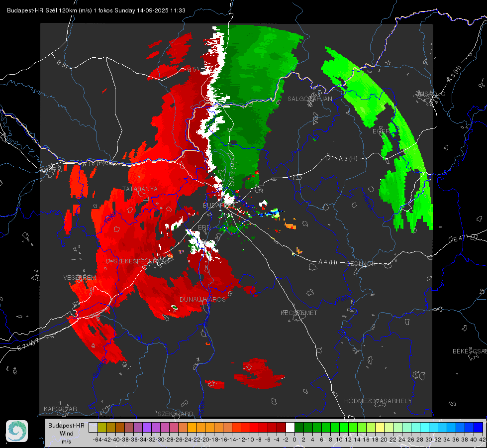Image resolution: width=487 pixels, height=448 pixels.
Task: Select the blue Somogy county label
Action: 99,368
